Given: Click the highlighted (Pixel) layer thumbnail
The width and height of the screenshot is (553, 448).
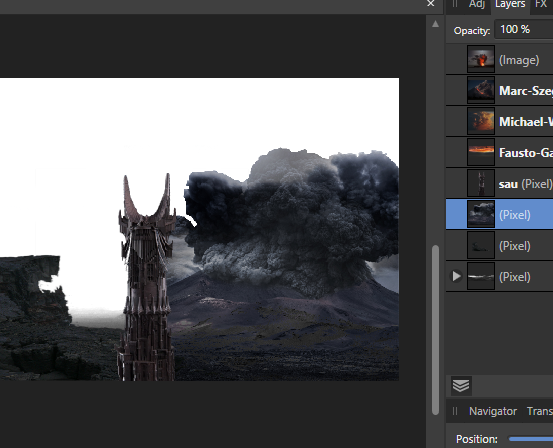Looking at the screenshot, I should coord(481,214).
